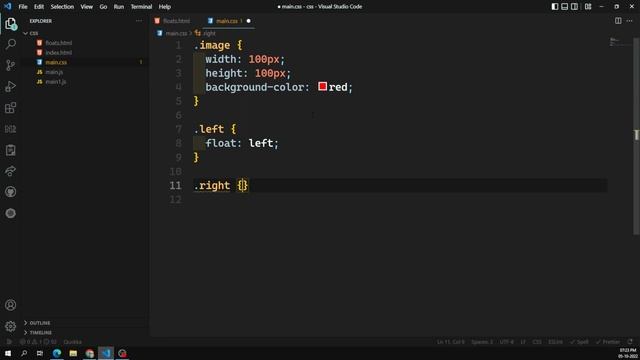Viewport: 640px width, 360px height.
Task: Click main.css in the breadcrumb bar
Action: click(176, 33)
